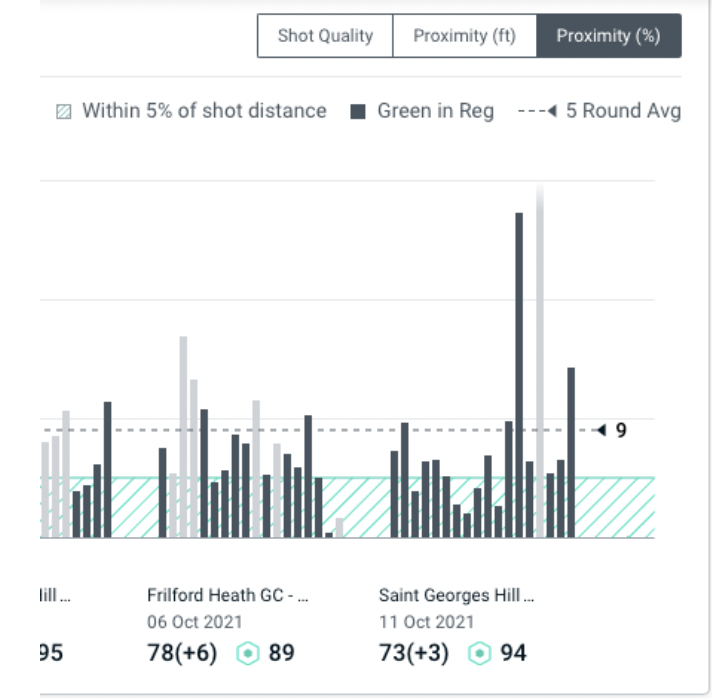Open the Saint Georges Hill round

point(456,596)
